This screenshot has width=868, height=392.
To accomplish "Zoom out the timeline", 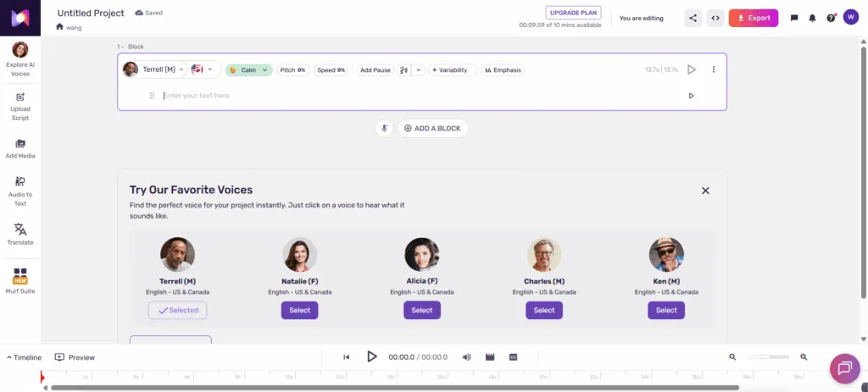I will pyautogui.click(x=732, y=357).
